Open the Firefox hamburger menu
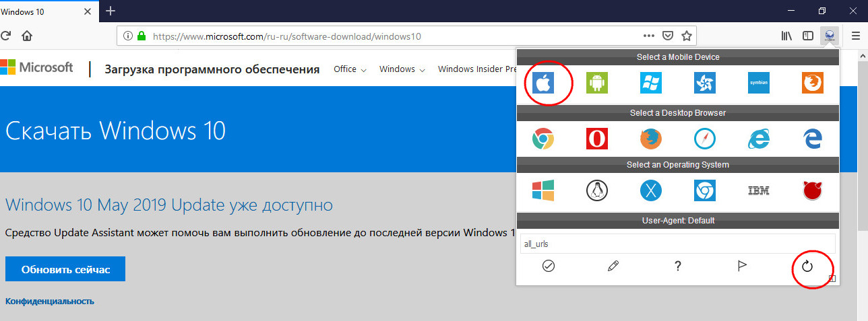Image resolution: width=868 pixels, height=321 pixels. click(x=856, y=36)
